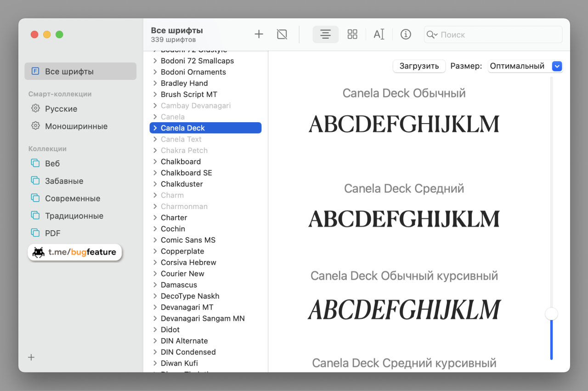Screen dimensions: 588x391
Task: Click the new collection plus at sidebar bottom
Action: tap(31, 357)
